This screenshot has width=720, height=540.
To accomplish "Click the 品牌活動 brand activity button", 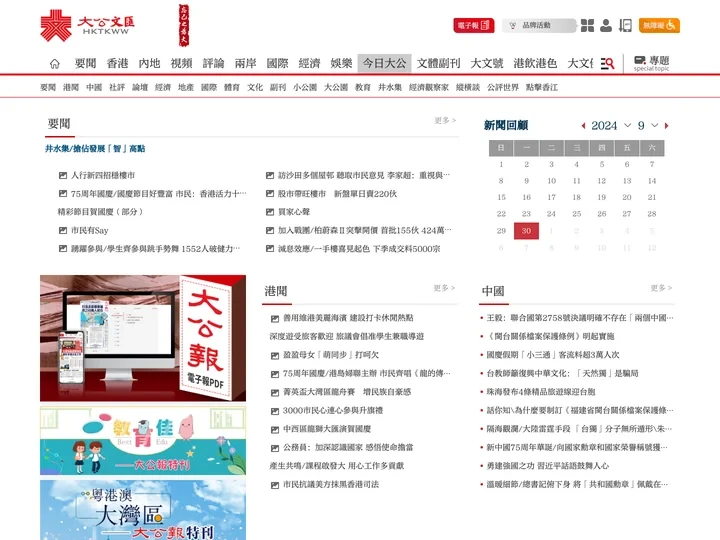I will tap(539, 25).
